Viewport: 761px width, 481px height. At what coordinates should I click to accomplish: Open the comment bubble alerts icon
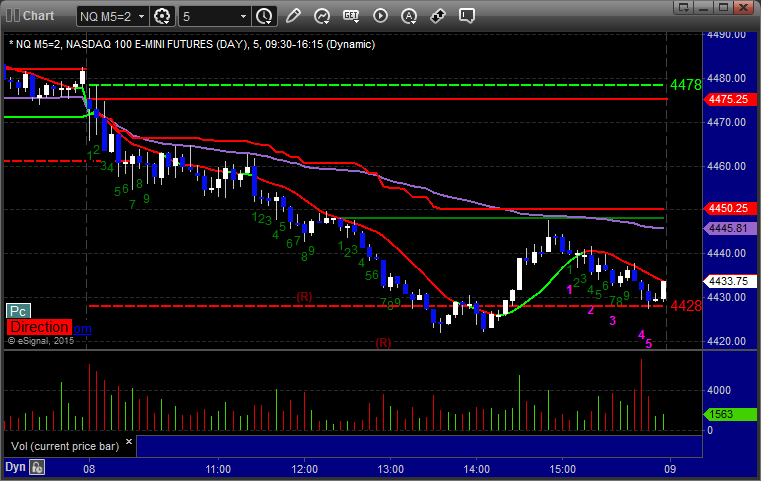click(467, 16)
